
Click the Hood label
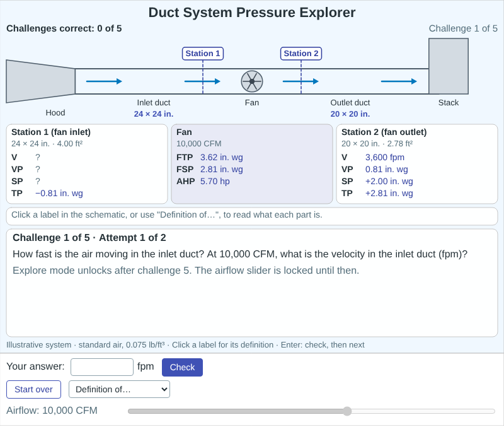(55, 113)
